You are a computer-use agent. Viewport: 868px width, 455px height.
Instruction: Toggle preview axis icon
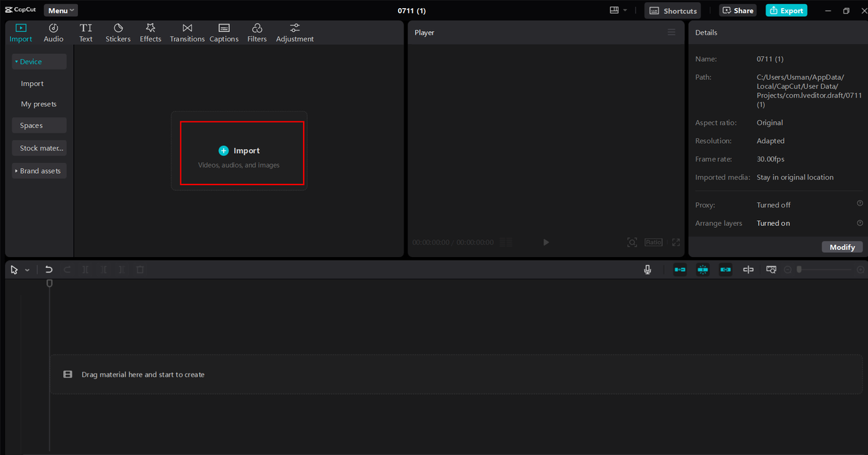tap(748, 269)
